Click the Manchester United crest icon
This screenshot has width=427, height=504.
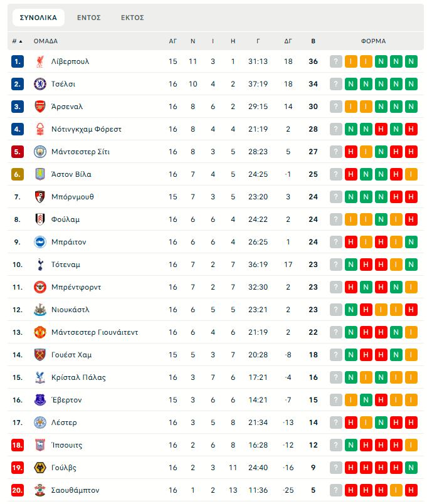(40, 332)
